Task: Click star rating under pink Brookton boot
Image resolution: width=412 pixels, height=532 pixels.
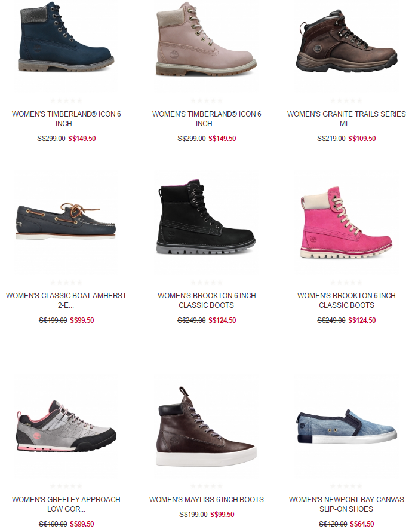Action: click(346, 282)
